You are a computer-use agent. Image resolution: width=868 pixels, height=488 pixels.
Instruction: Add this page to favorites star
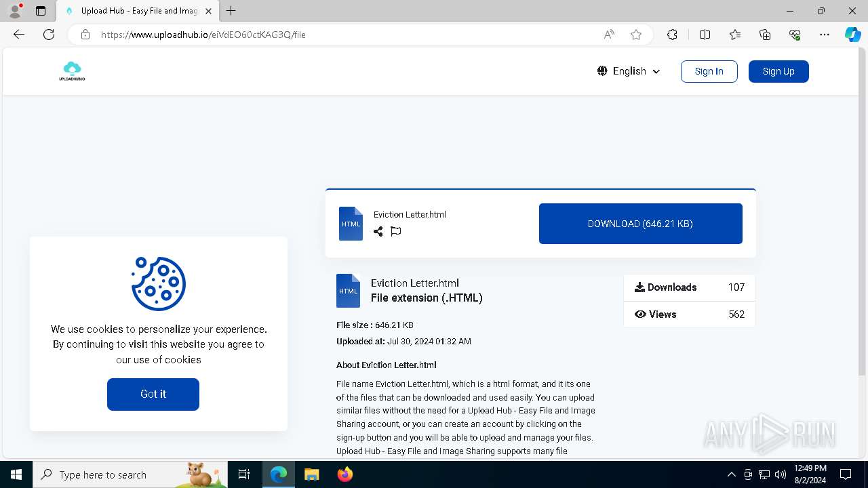636,35
